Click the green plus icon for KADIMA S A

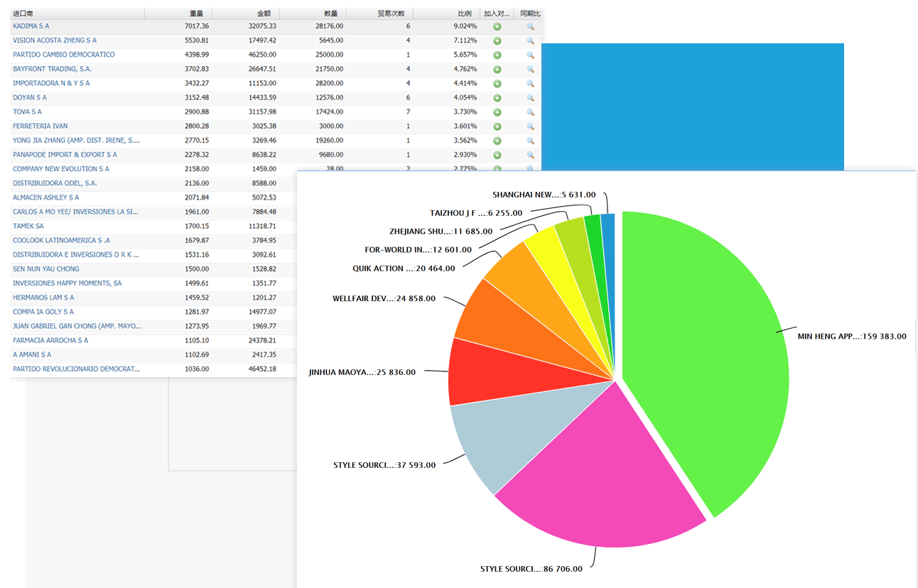(x=497, y=26)
